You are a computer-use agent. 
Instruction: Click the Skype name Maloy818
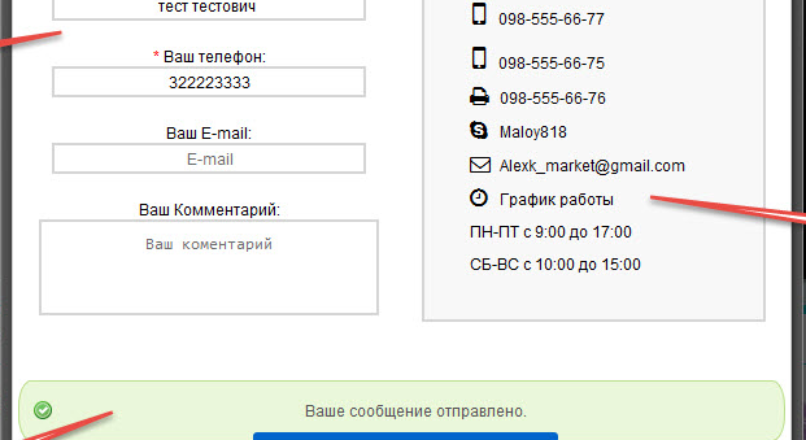click(533, 132)
